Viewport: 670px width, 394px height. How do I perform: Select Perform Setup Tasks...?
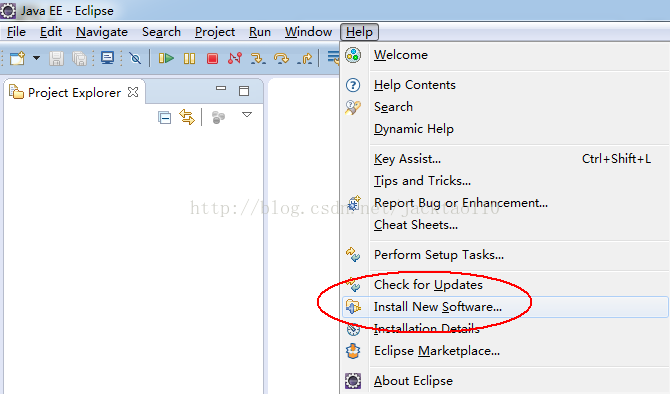505,255
